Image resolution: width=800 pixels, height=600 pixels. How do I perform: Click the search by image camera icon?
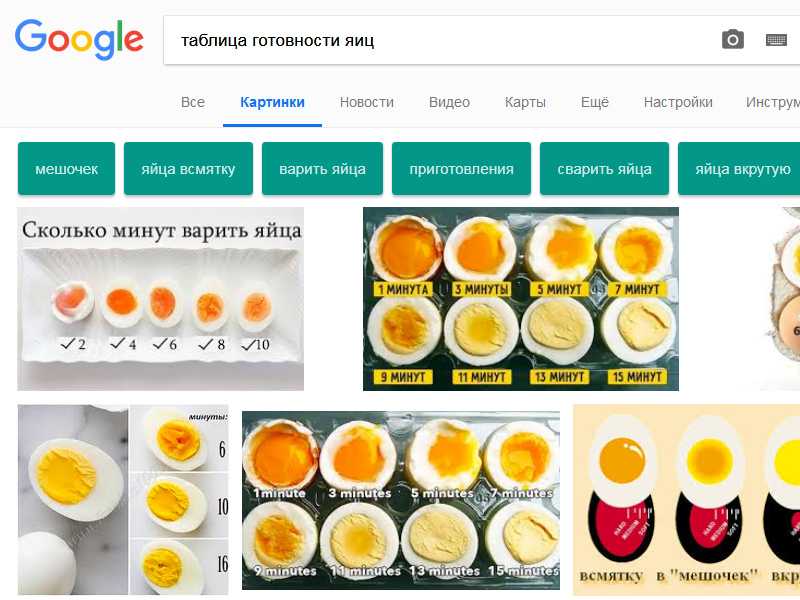(733, 40)
